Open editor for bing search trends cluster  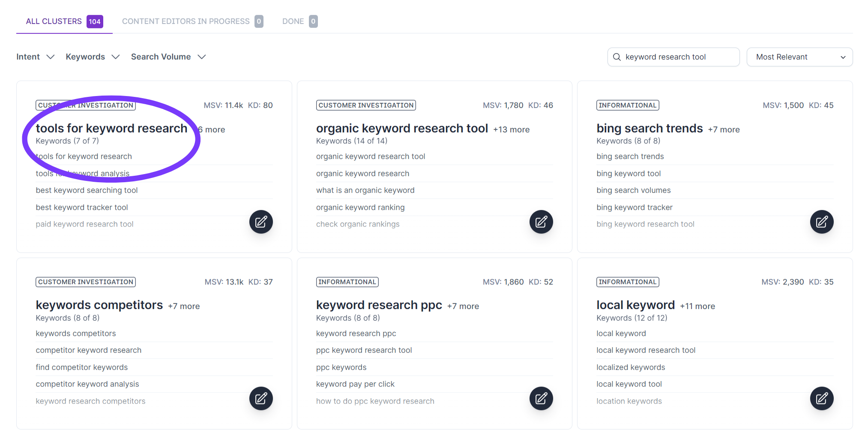point(821,222)
